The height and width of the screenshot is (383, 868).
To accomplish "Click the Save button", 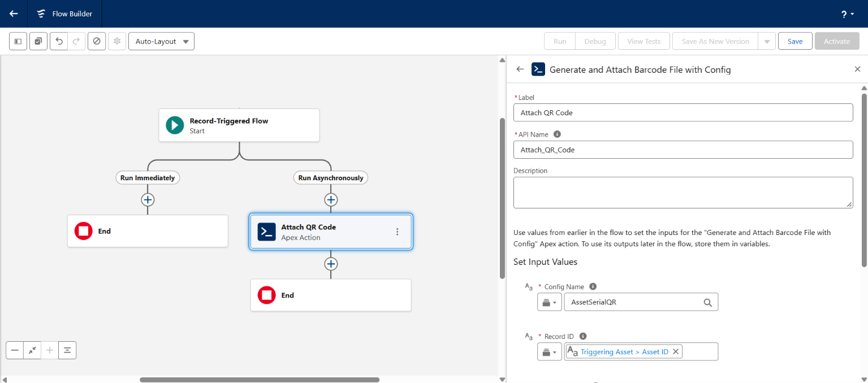I will point(795,41).
